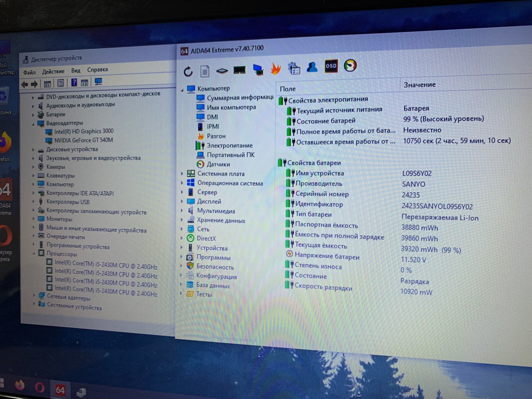This screenshot has width=532, height=399.
Task: Select Разгон item in AIDA64 tree
Action: [216, 136]
